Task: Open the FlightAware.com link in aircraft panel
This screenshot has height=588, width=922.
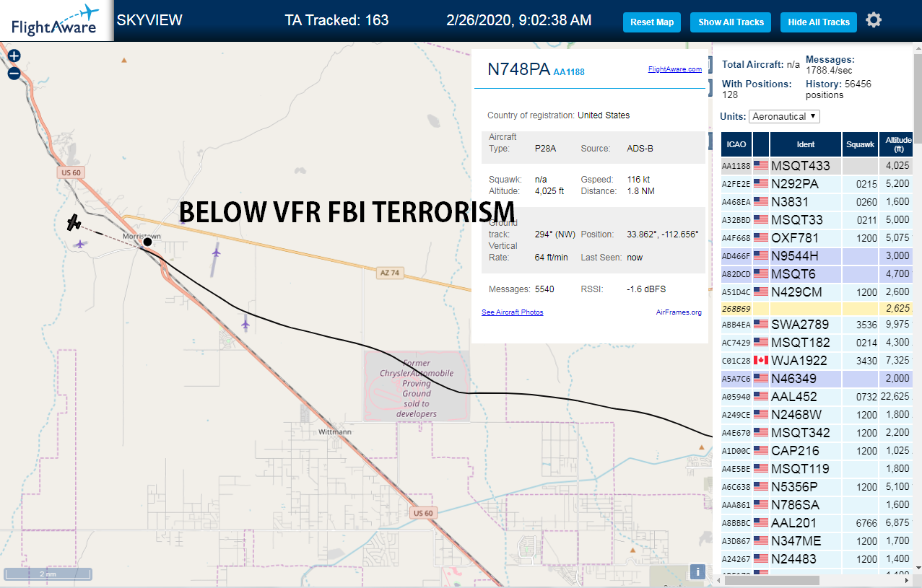Action: pos(675,69)
